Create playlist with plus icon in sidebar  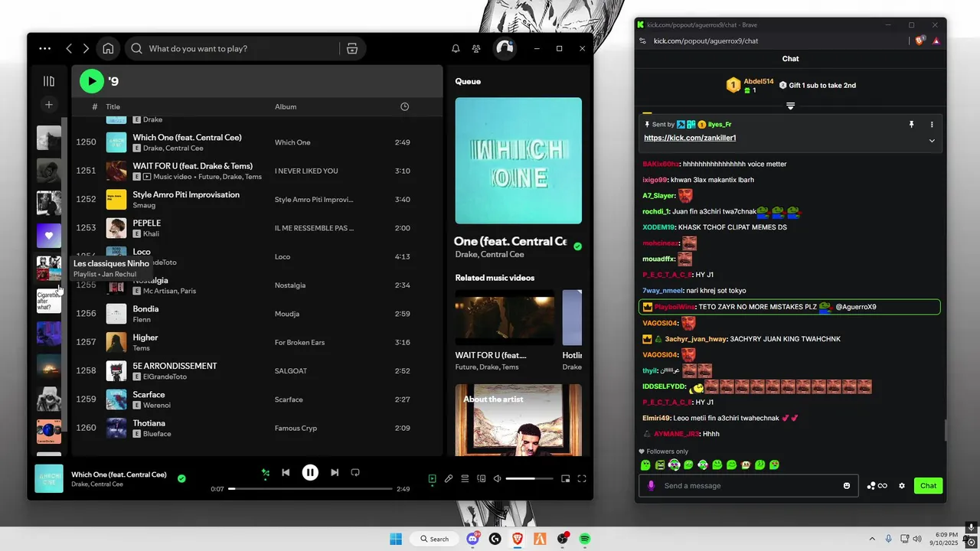(x=49, y=105)
